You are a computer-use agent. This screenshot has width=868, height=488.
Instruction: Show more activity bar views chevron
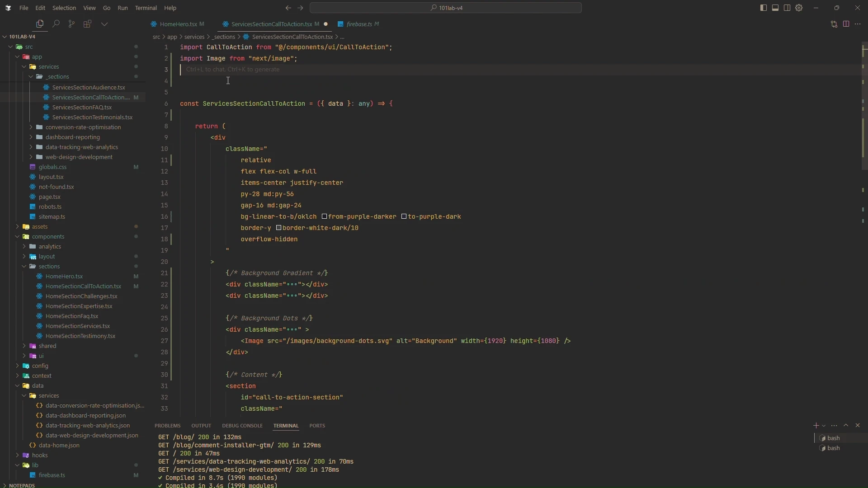104,24
